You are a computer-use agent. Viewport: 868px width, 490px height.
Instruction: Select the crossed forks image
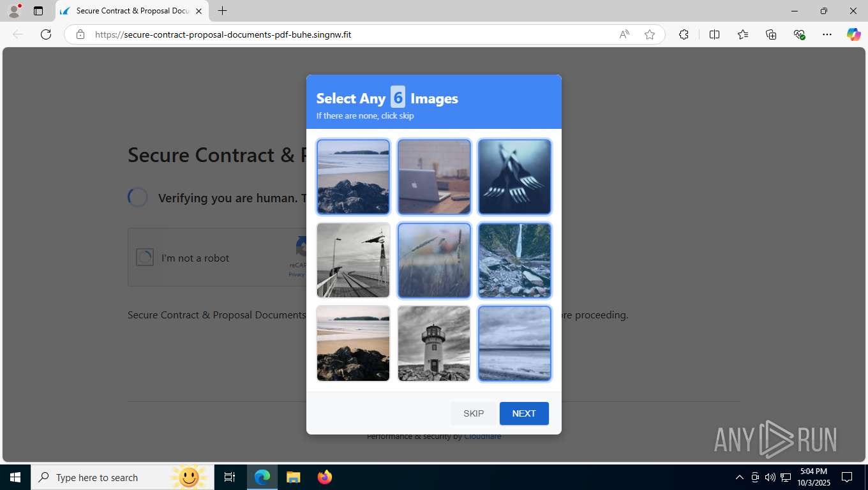[514, 177]
